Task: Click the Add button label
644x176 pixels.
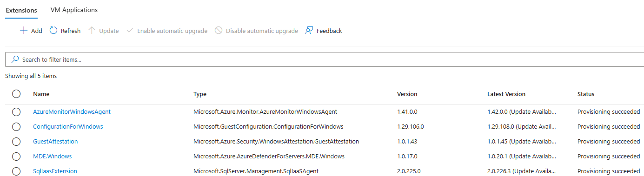Action: tap(37, 31)
